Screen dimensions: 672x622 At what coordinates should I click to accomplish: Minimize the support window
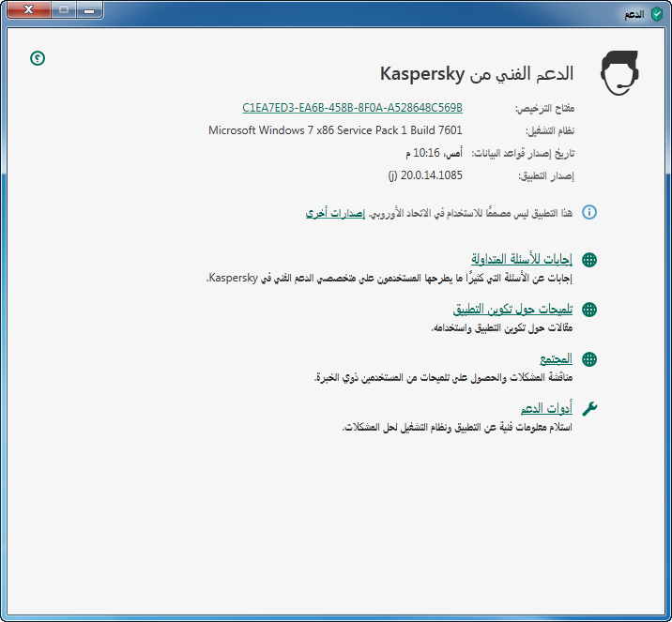point(89,9)
